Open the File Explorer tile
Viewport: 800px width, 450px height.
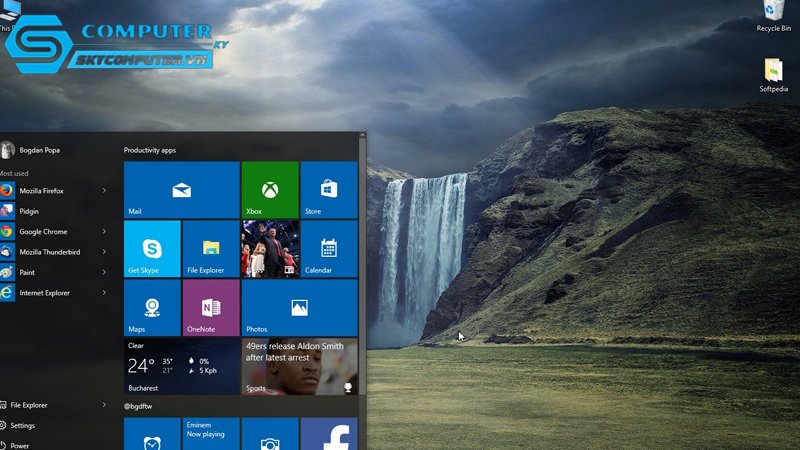211,249
